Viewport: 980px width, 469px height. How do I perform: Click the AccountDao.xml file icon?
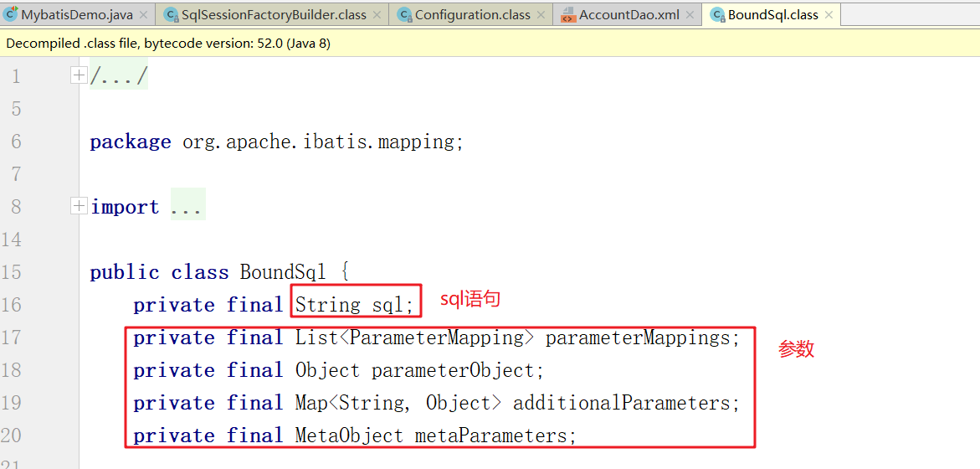(x=568, y=14)
